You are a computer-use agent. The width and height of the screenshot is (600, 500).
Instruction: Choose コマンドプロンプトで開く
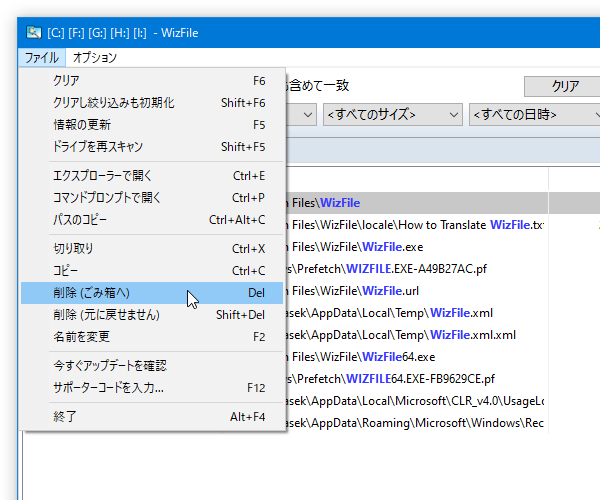tap(152, 197)
